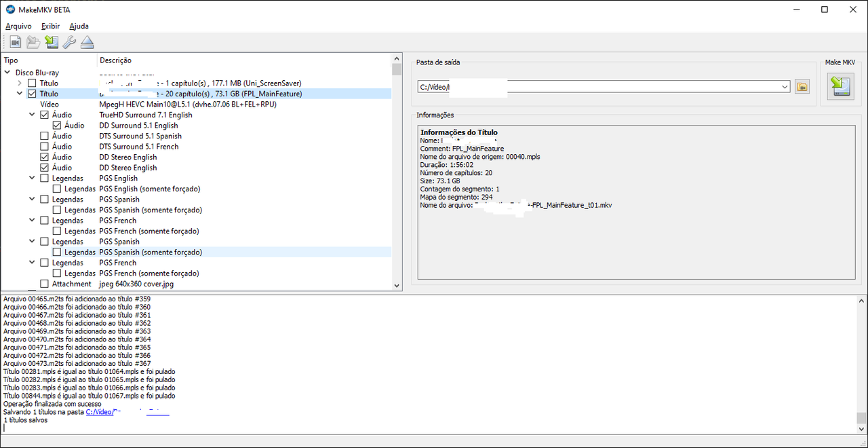The height and width of the screenshot is (448, 868).
Task: Uncheck the FPL_MainFeature Título checkbox
Action: [32, 94]
